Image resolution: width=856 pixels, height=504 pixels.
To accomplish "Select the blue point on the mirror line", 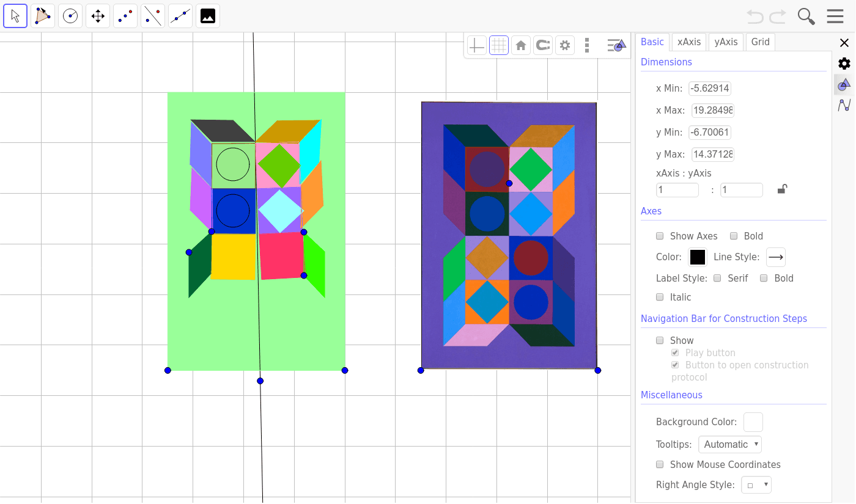I will [260, 381].
